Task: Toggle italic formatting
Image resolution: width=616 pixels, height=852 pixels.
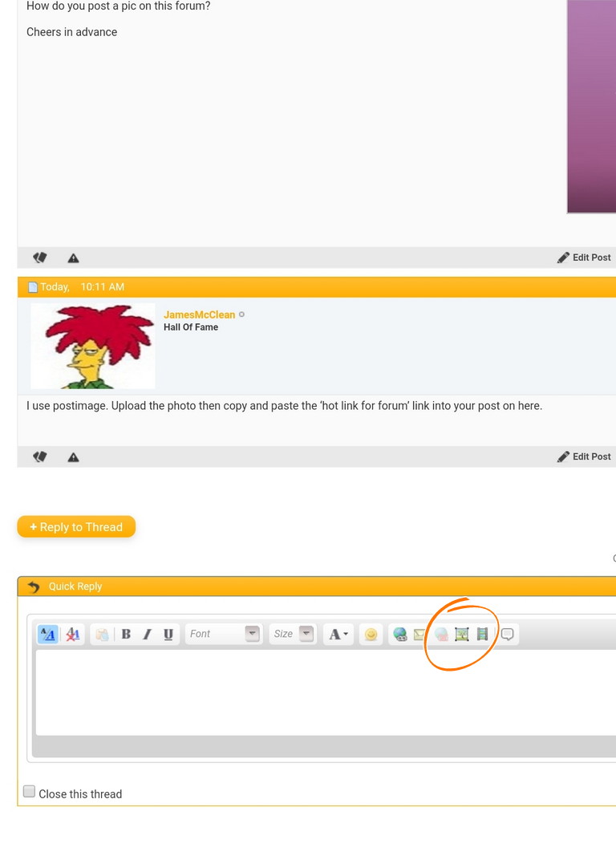Action: pos(147,634)
